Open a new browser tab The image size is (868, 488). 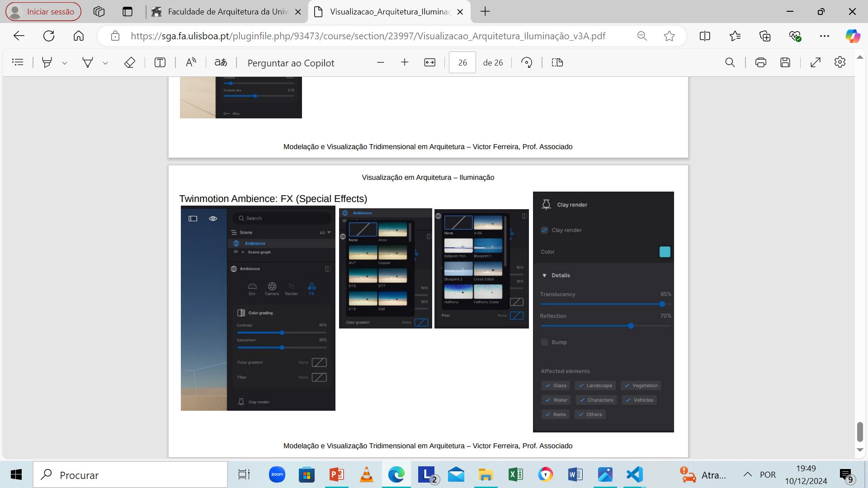pos(485,12)
